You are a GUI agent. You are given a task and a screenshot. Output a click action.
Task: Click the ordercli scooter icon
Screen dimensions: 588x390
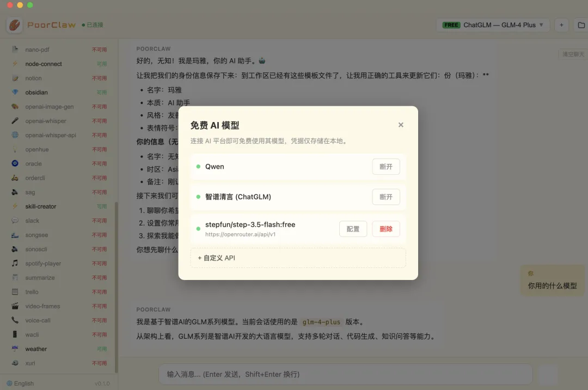click(15, 178)
